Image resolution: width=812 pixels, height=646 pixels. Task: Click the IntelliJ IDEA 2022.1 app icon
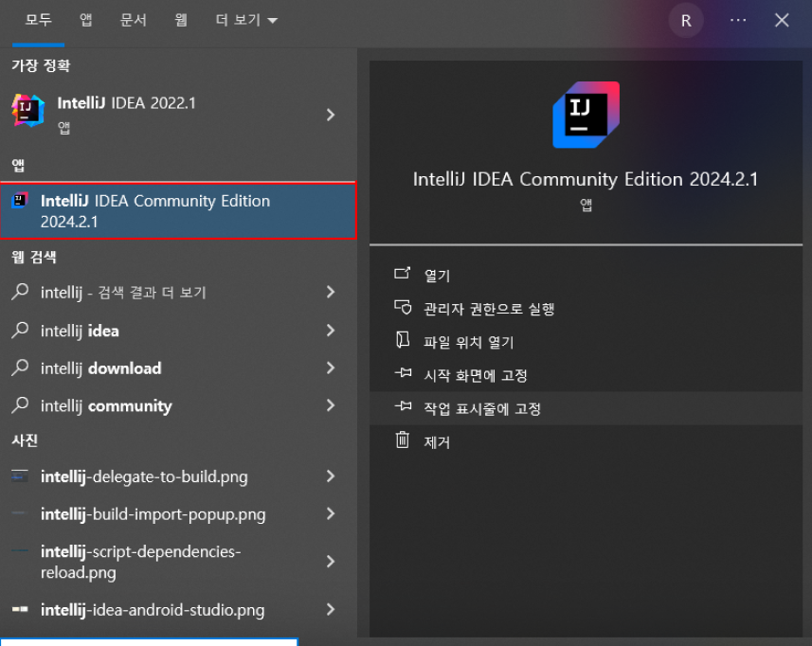(x=28, y=110)
